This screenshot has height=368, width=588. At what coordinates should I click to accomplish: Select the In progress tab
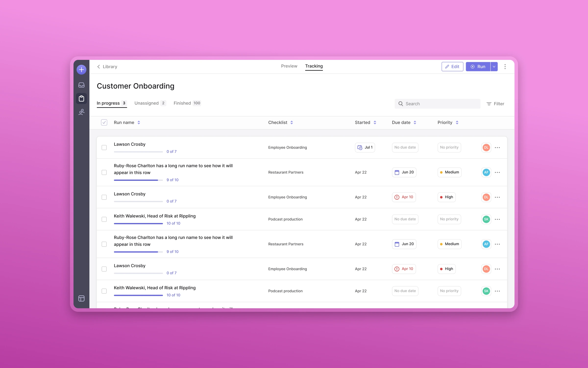pyautogui.click(x=112, y=103)
